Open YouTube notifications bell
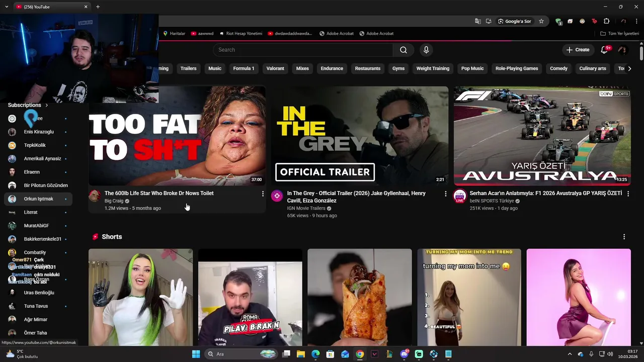 605,50
